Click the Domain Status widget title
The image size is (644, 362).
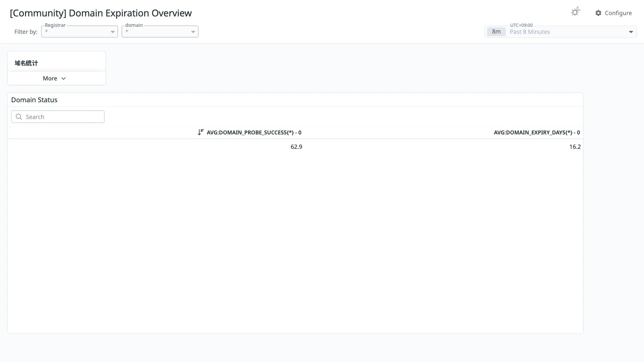pyautogui.click(x=34, y=100)
